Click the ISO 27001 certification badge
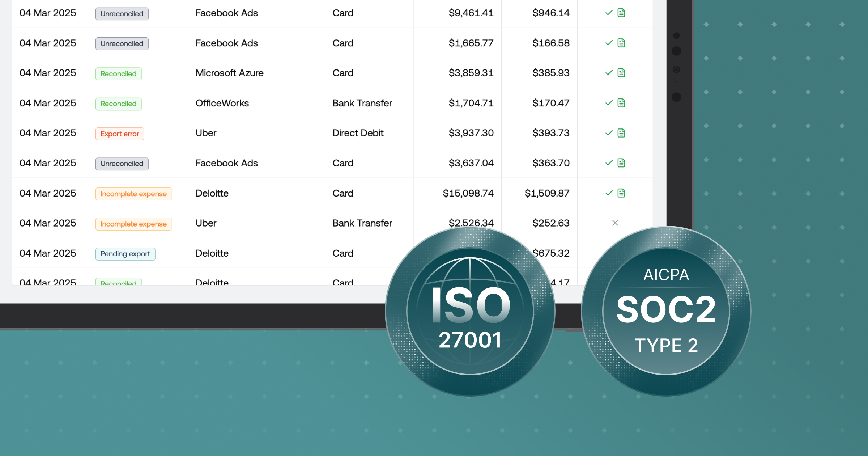This screenshot has width=868, height=456. tap(470, 311)
